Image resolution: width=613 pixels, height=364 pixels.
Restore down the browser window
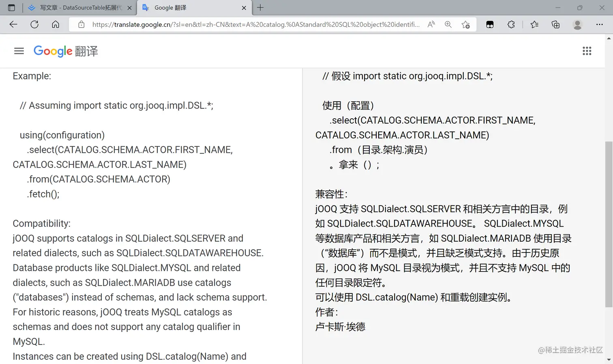click(580, 8)
